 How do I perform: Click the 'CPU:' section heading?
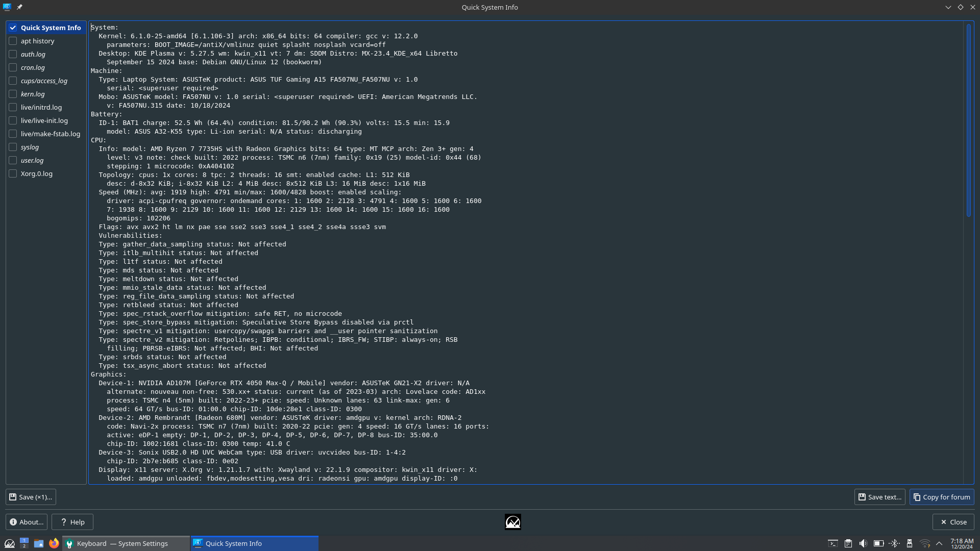(99, 140)
